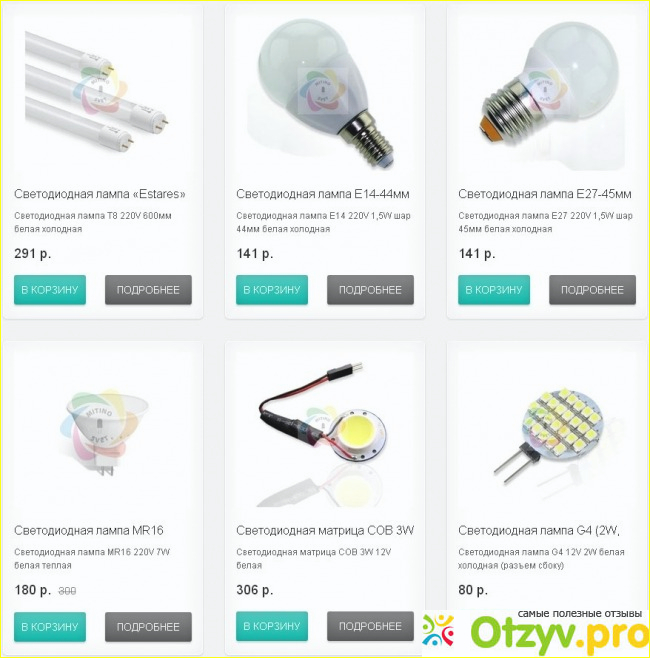Add the MR16 lamp to cart
Viewport: 650px width, 658px height.
(50, 627)
